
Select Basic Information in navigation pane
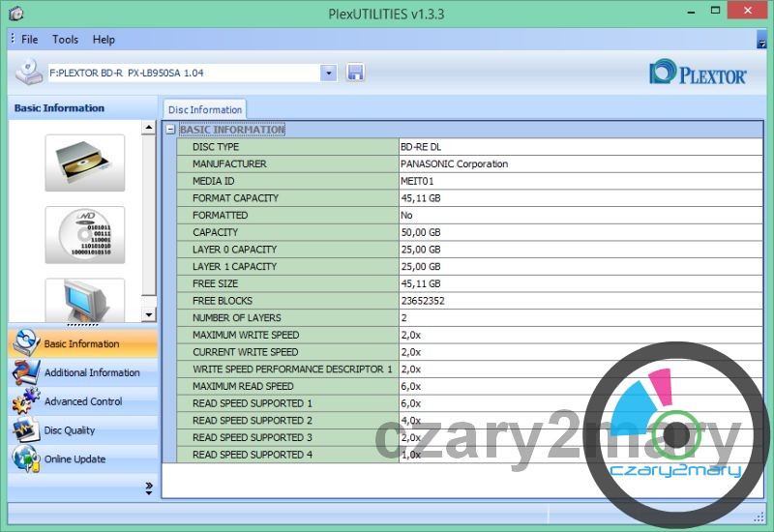pyautogui.click(x=83, y=343)
